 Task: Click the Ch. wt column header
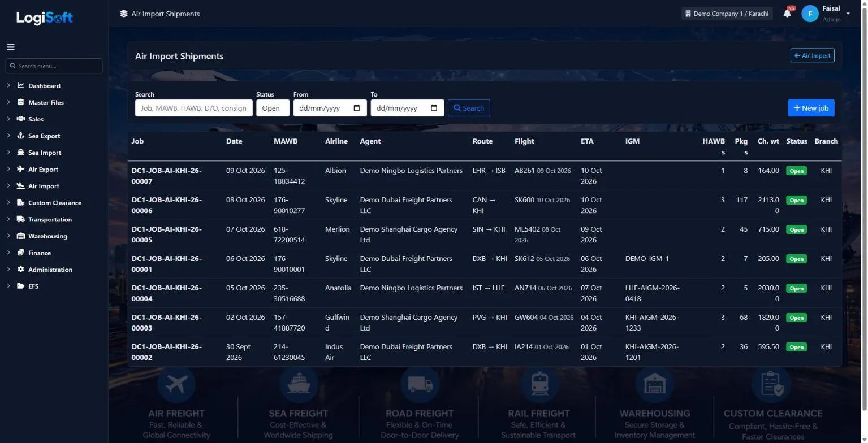[768, 141]
